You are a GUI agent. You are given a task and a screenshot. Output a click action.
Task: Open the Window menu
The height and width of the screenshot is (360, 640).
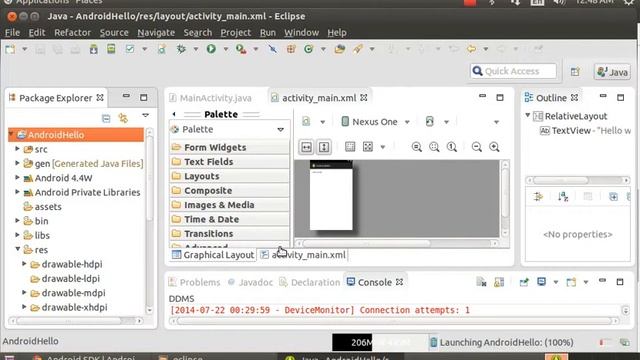click(x=301, y=33)
